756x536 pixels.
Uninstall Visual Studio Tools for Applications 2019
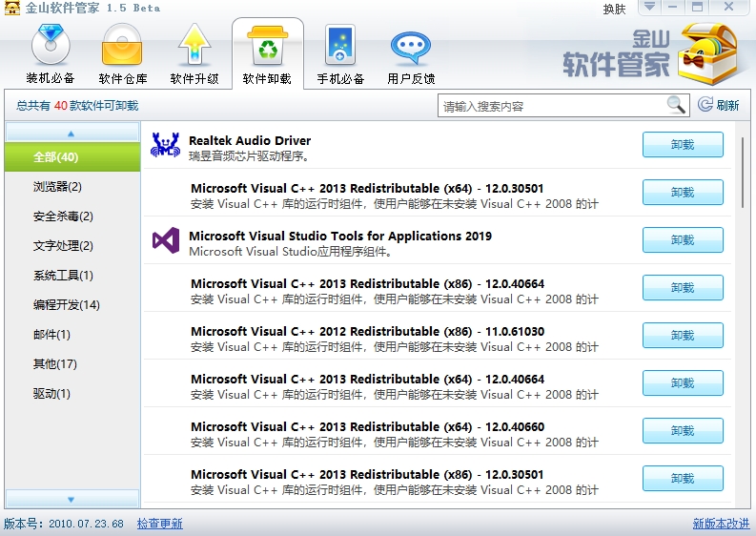pos(683,239)
